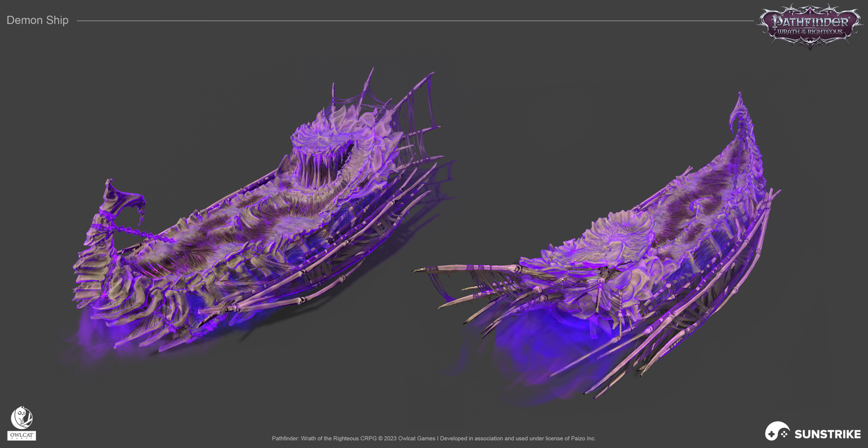Click the Sunstrike gamepad icon
The image size is (868, 448).
[777, 431]
